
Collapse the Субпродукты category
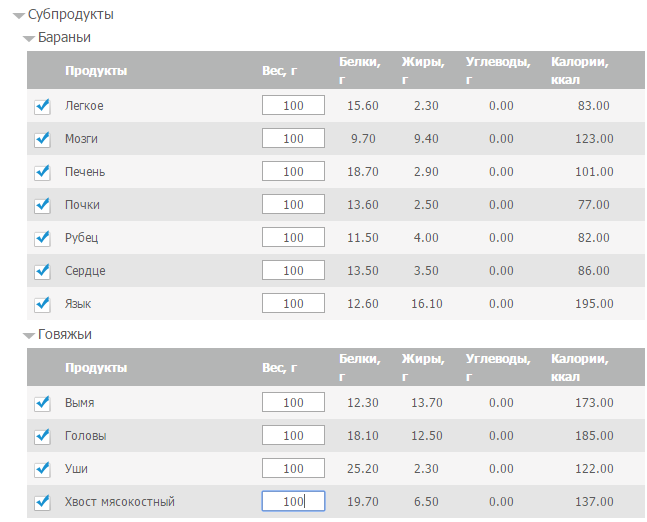point(19,16)
